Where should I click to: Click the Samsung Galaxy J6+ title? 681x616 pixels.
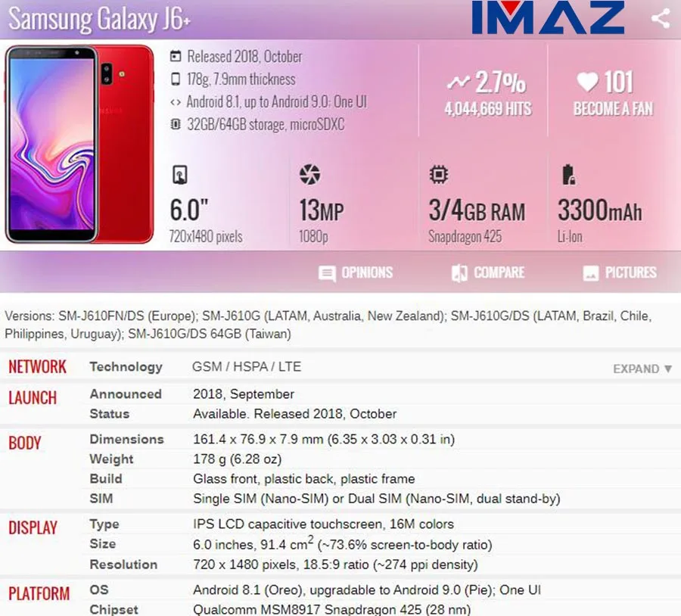tap(99, 19)
